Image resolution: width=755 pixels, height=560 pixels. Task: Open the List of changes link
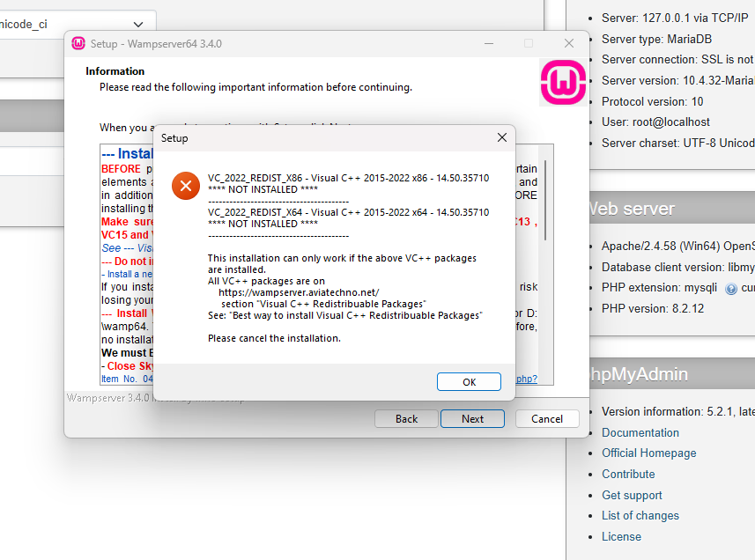pyautogui.click(x=640, y=515)
